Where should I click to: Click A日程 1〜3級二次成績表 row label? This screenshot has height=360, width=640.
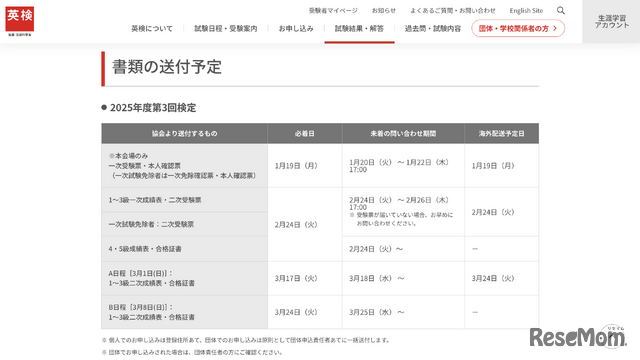(x=151, y=278)
